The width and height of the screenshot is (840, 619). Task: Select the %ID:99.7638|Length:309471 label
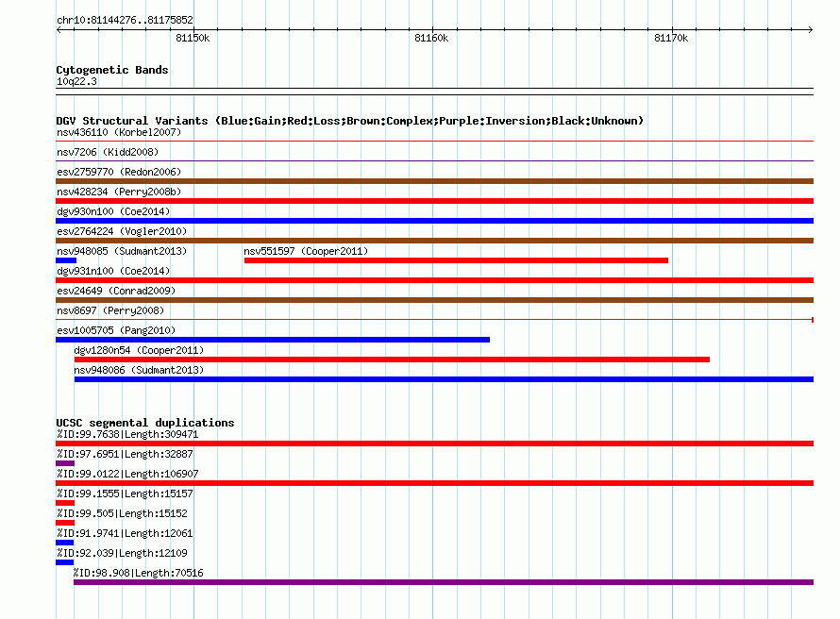127,434
